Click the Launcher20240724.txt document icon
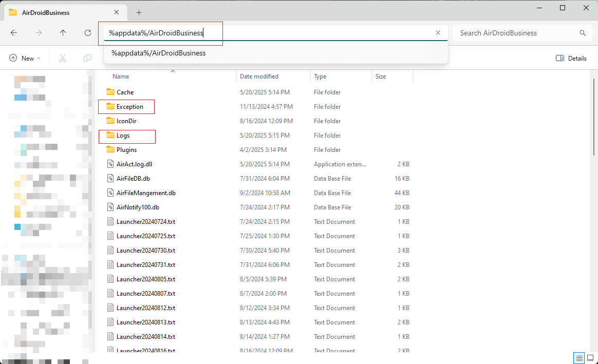The height and width of the screenshot is (364, 598). coord(110,221)
